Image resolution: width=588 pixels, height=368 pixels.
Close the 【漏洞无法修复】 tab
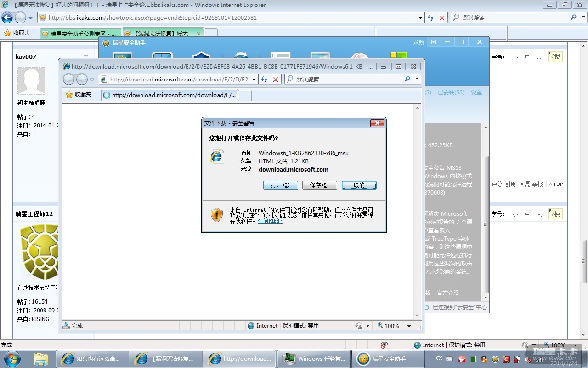pos(199,34)
